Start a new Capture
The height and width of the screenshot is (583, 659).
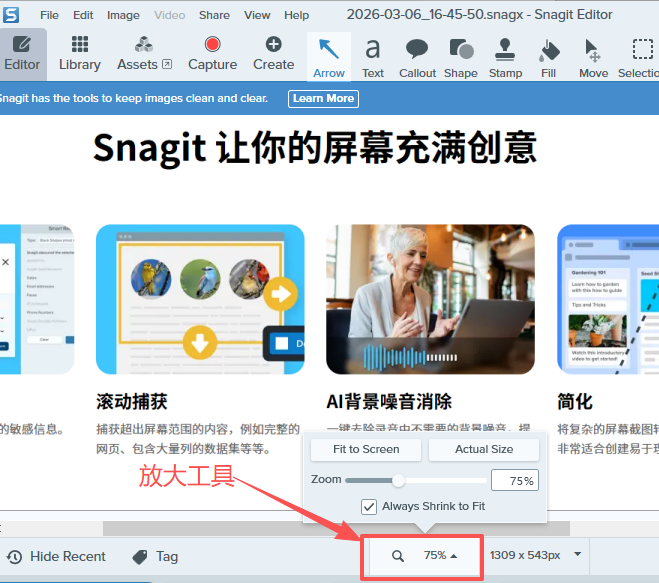click(212, 54)
